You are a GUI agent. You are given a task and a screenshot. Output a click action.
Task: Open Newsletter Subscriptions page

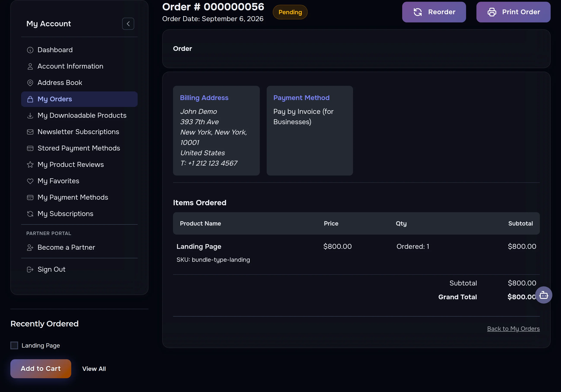[x=79, y=132]
